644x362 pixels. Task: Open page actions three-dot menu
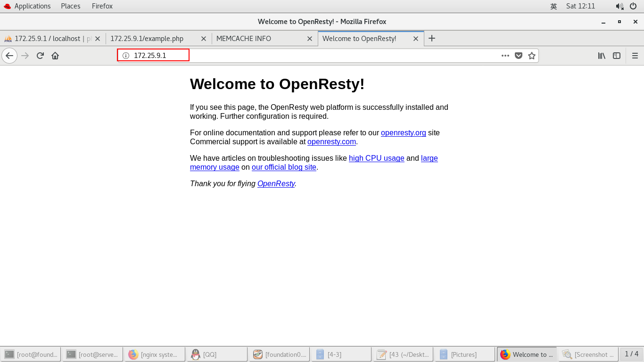(x=505, y=56)
